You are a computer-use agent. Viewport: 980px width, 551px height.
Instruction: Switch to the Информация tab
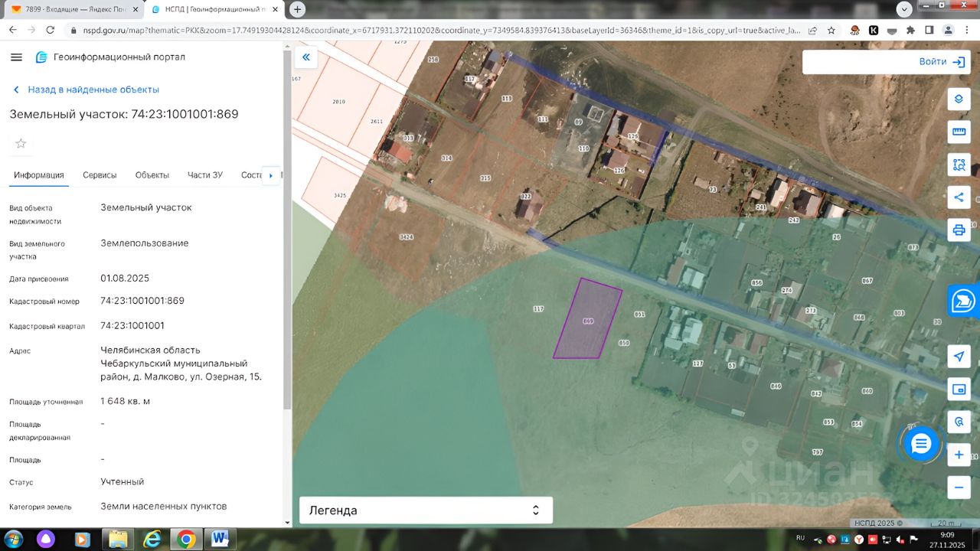point(39,175)
